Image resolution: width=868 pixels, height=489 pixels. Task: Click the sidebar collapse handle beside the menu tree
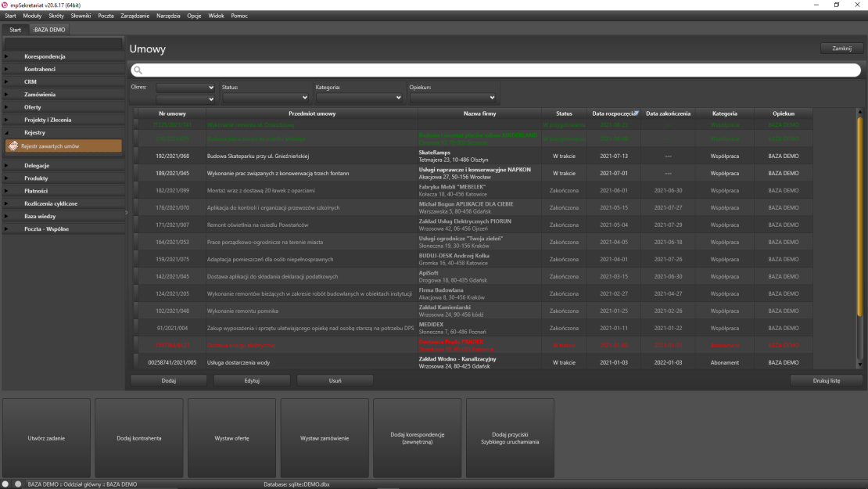click(x=126, y=212)
